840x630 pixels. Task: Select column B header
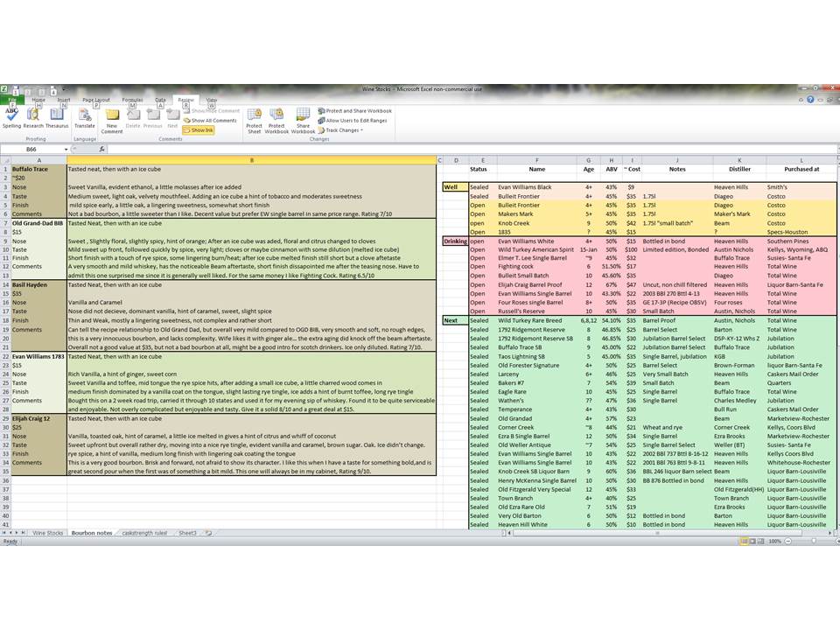[x=252, y=160]
